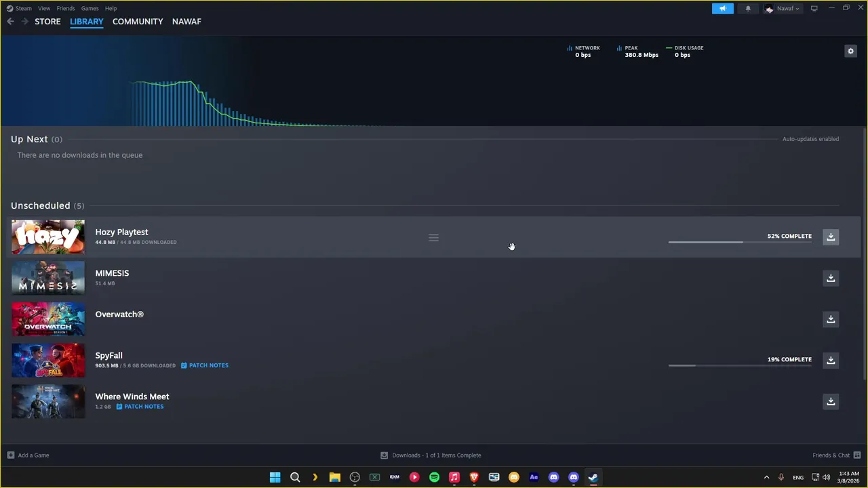
Task: Click the Downloads status icon in footer
Action: pos(384,455)
